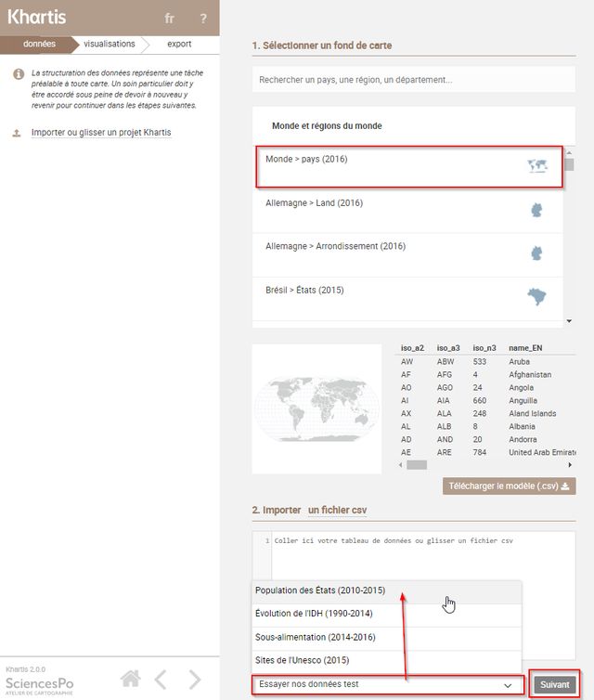Download the model with Télécharger le modèle (.csv)
Screen dimensions: 594x700
coord(509,486)
